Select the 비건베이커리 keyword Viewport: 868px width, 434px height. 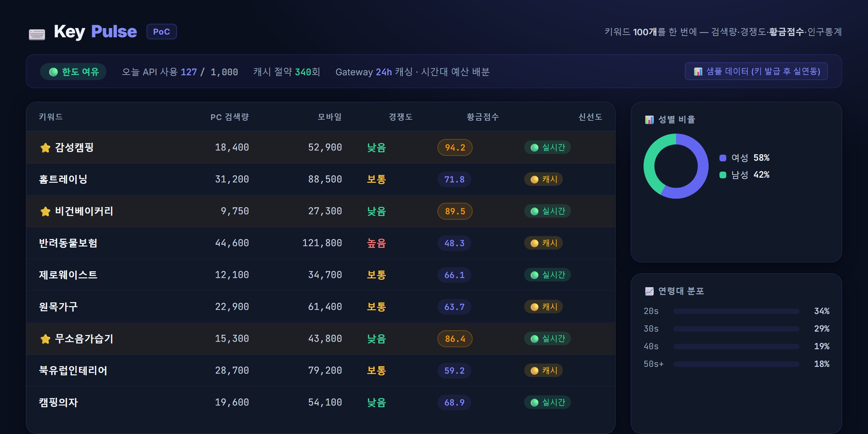(x=84, y=211)
